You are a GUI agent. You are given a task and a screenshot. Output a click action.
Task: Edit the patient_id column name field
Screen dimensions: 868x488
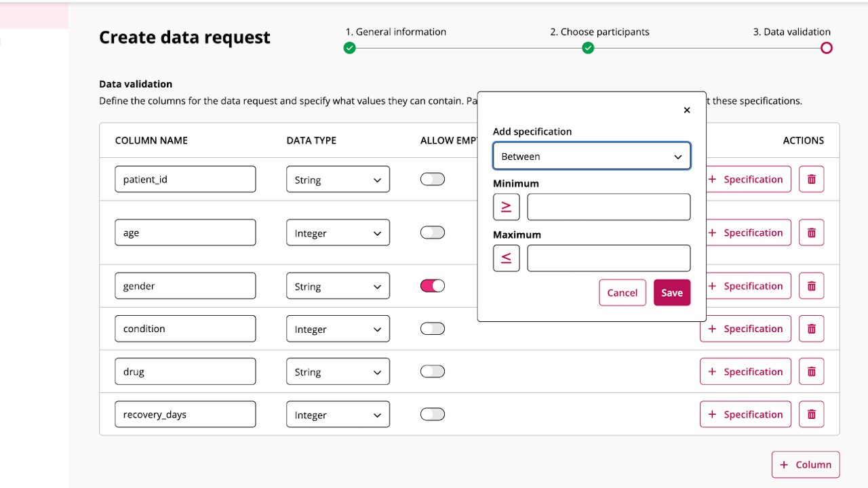185,180
